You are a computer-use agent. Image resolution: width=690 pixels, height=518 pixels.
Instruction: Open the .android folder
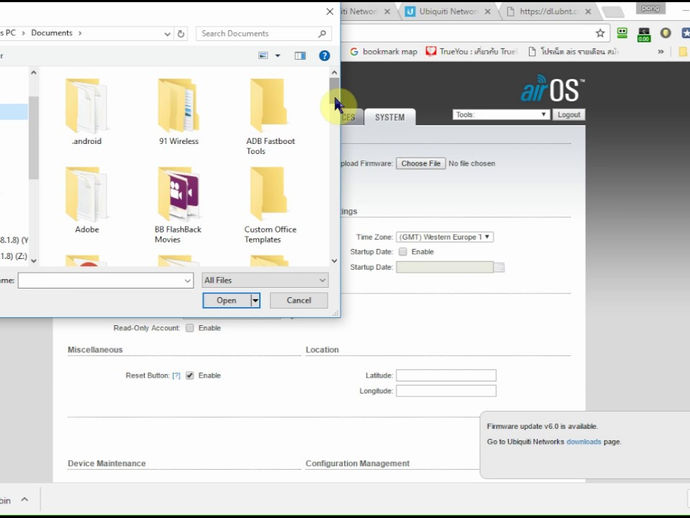(x=87, y=112)
